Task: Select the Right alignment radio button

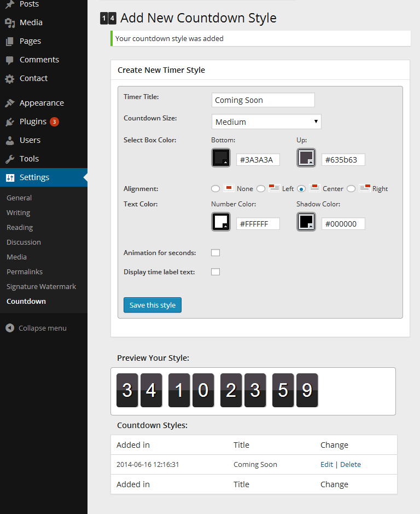Action: (x=351, y=189)
